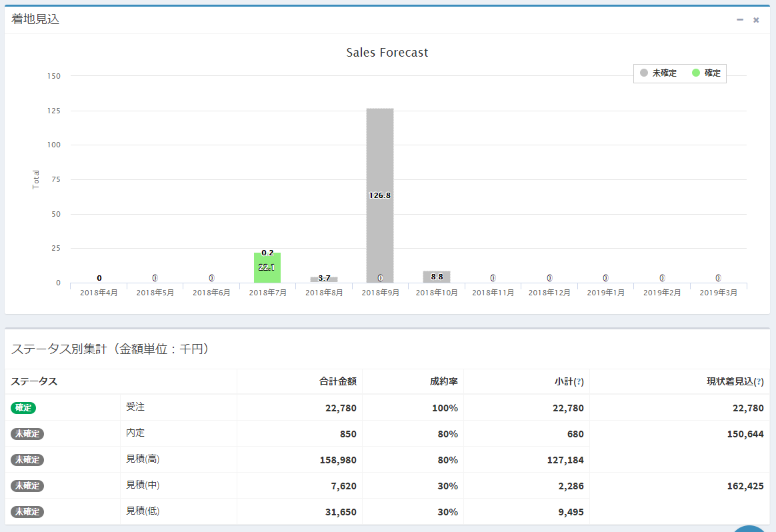Click the 未確定 badge in the 見積(中) row

27,486
